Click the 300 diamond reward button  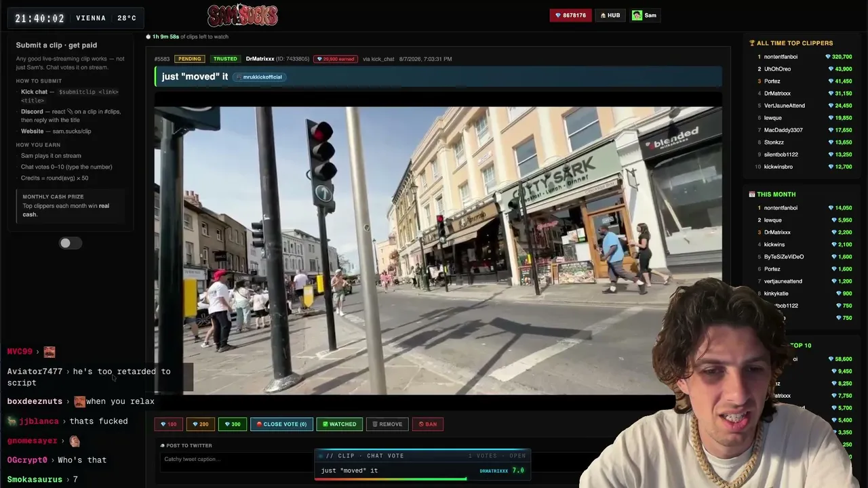tap(232, 424)
